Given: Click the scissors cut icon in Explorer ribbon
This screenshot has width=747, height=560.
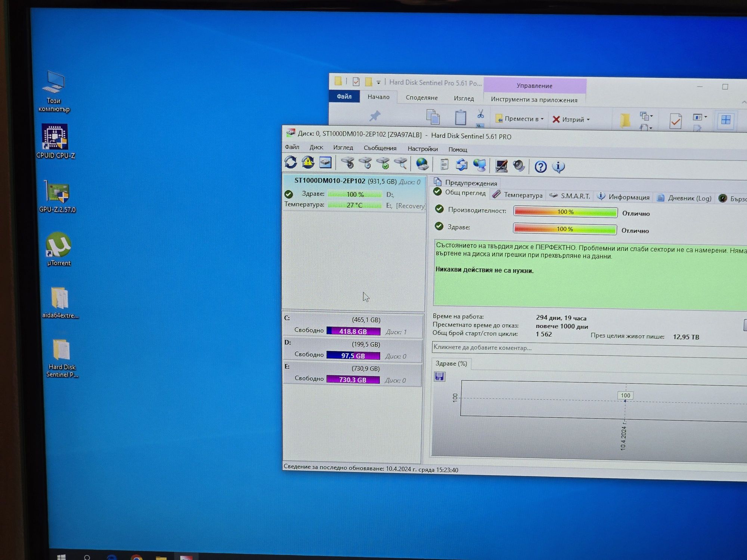Looking at the screenshot, I should (x=480, y=114).
